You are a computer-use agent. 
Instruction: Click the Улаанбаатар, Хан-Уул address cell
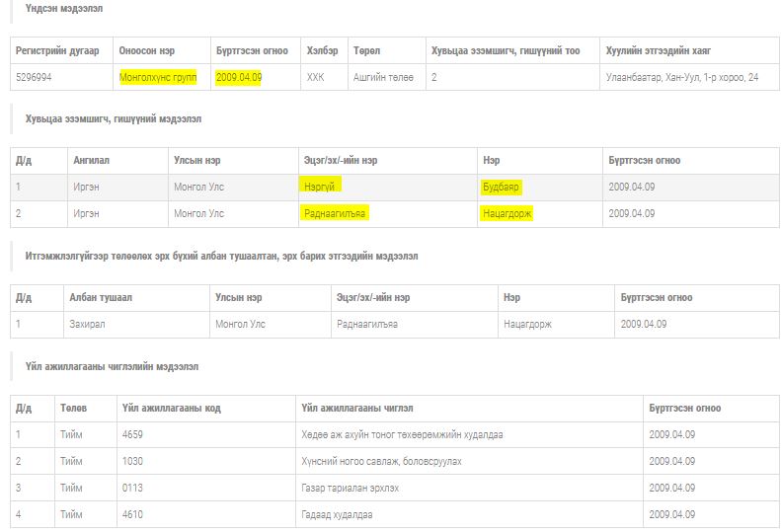(x=681, y=77)
